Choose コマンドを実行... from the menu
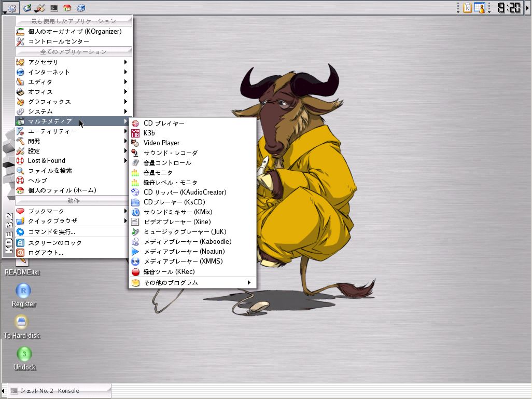Screen dimensions: 532x399 [72, 232]
